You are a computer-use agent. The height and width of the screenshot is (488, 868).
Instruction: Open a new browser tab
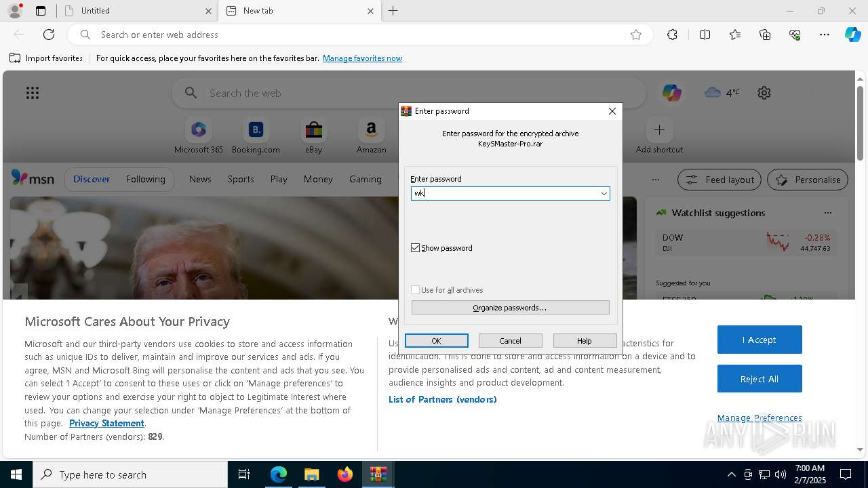(x=393, y=11)
